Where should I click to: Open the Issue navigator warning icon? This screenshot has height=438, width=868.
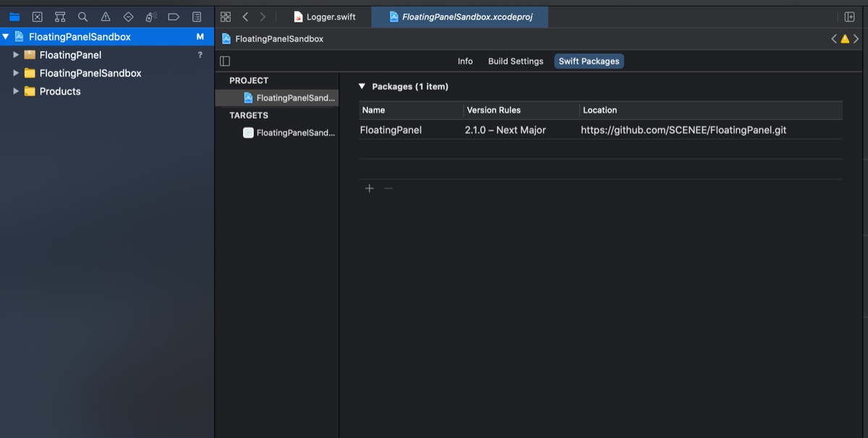pyautogui.click(x=106, y=17)
